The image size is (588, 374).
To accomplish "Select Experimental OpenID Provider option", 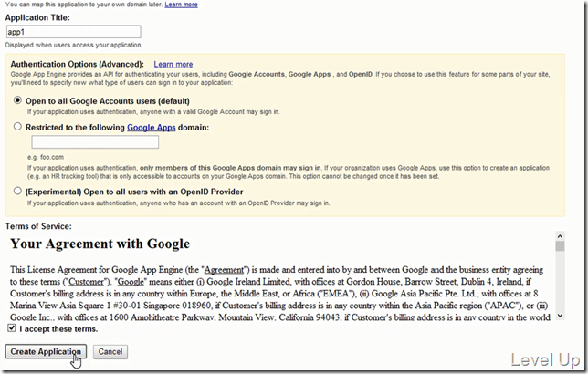I will [x=17, y=191].
